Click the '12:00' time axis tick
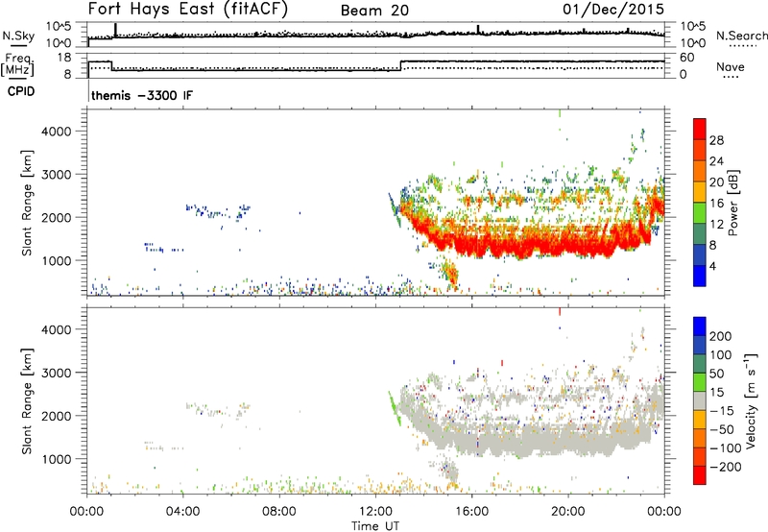Screen dimensions: 768x532 375,512
